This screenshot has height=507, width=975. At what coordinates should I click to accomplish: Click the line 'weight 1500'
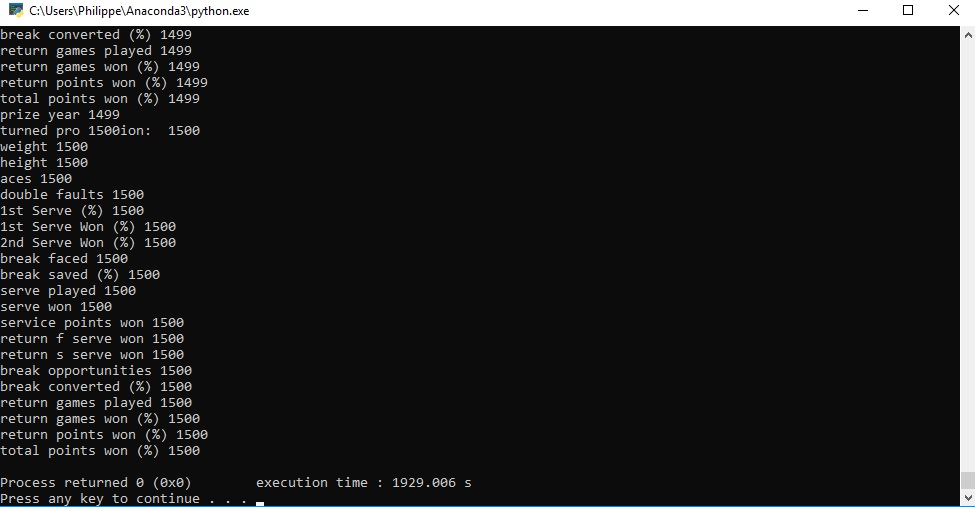click(44, 147)
